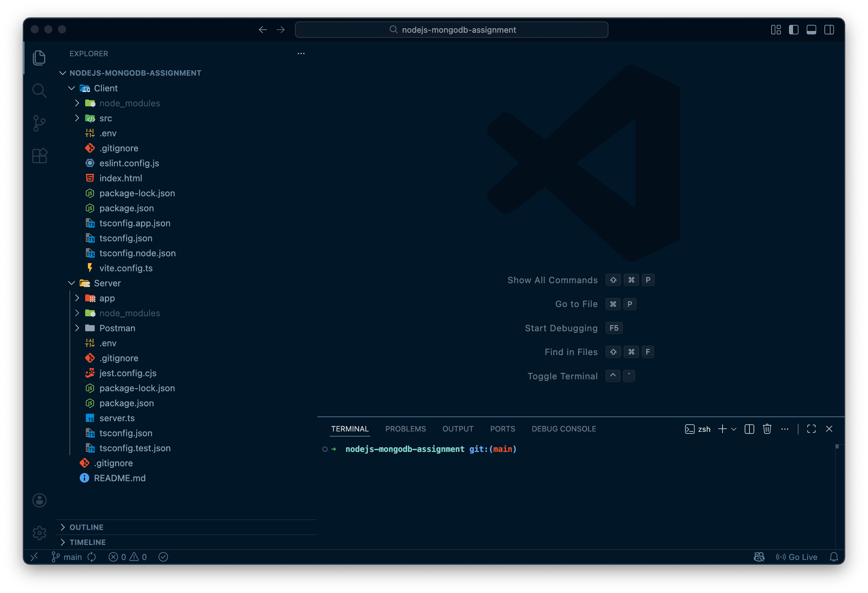
Task: Toggle the Panel visibility
Action: pos(811,30)
